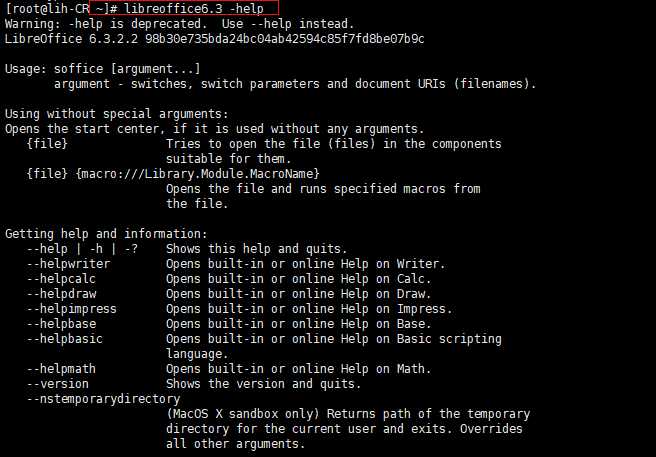Click the 'Opens the start center' line

[215, 129]
